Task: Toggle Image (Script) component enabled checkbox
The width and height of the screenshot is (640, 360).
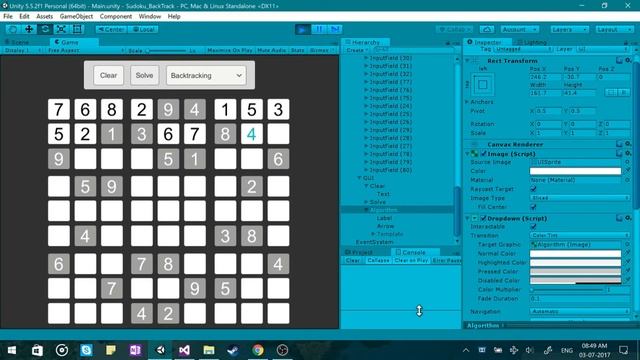Action: coord(484,154)
